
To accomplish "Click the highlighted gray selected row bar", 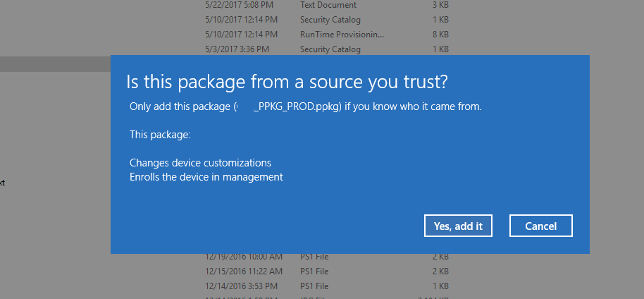I will [55, 64].
